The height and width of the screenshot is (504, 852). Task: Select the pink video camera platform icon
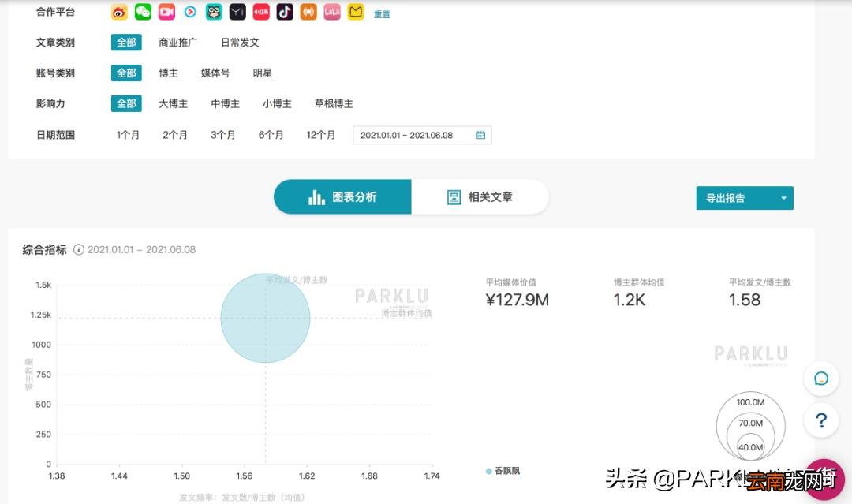point(166,12)
